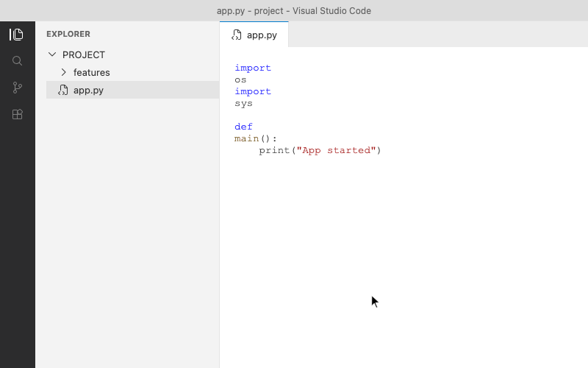Click the second import keyword

coord(253,91)
